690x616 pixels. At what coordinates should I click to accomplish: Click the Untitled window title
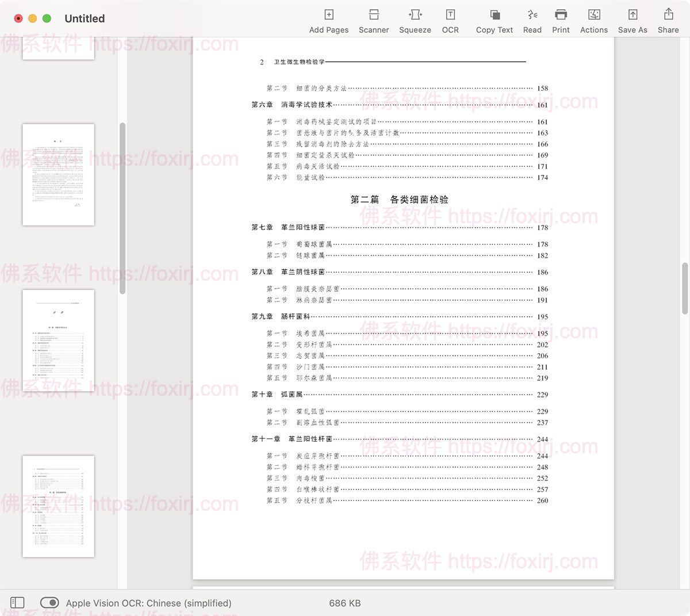click(x=84, y=18)
